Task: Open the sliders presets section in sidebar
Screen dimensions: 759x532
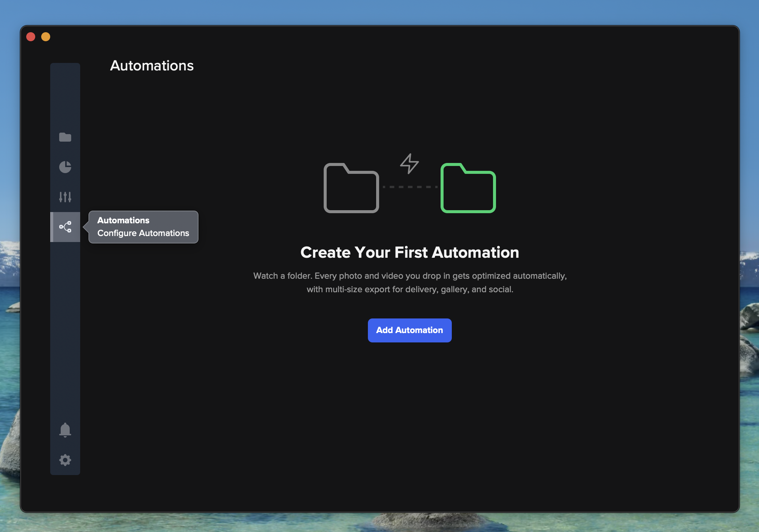Action: click(65, 197)
